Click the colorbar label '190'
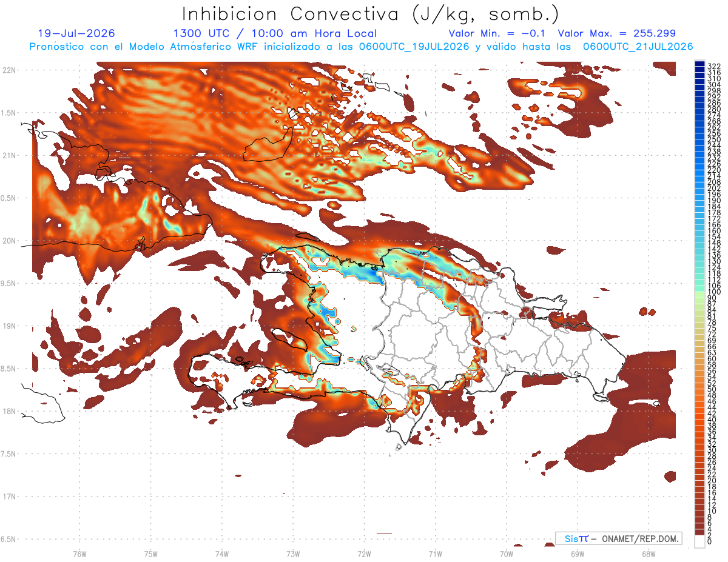 pyautogui.click(x=714, y=200)
